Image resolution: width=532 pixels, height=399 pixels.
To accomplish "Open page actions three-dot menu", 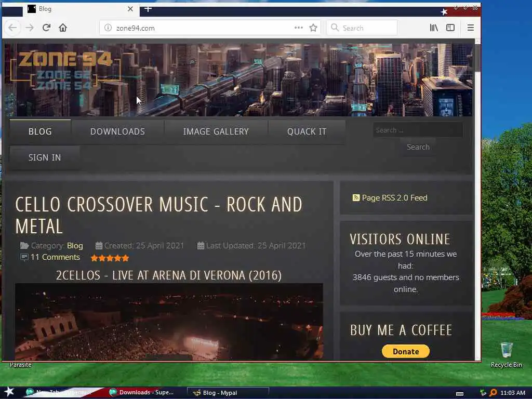I will (x=299, y=28).
